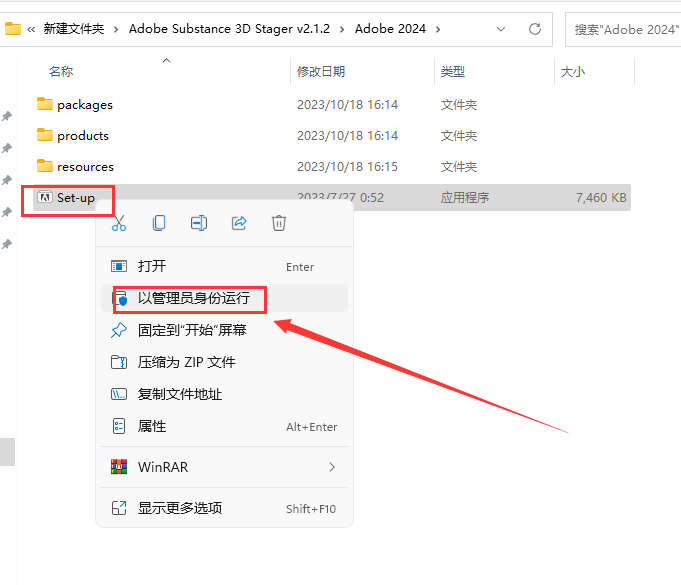Image resolution: width=681 pixels, height=585 pixels.
Task: Click the packages file name
Action: (x=85, y=105)
